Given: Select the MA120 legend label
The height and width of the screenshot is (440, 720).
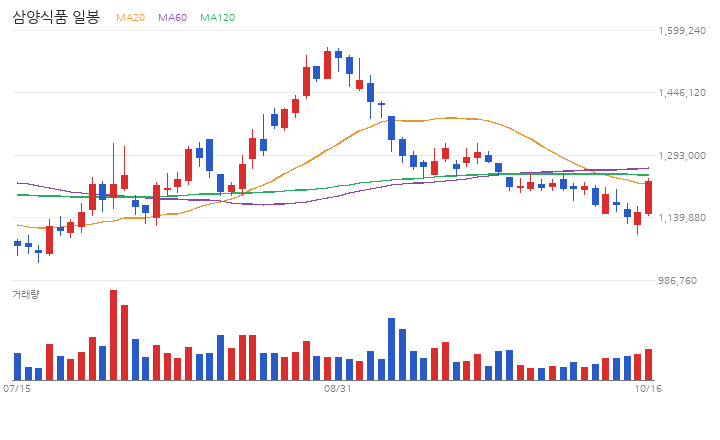Looking at the screenshot, I should point(218,17).
